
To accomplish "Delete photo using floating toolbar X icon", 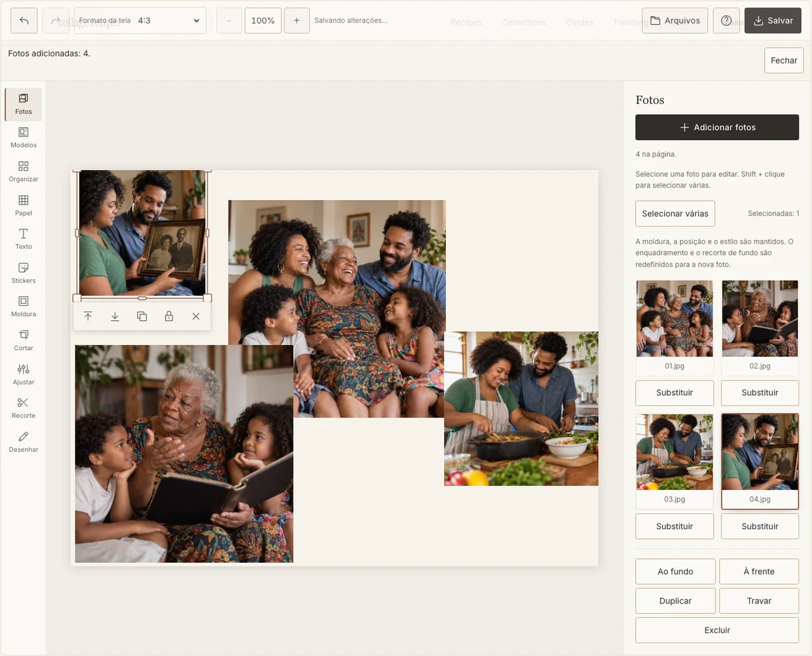I will click(x=196, y=317).
